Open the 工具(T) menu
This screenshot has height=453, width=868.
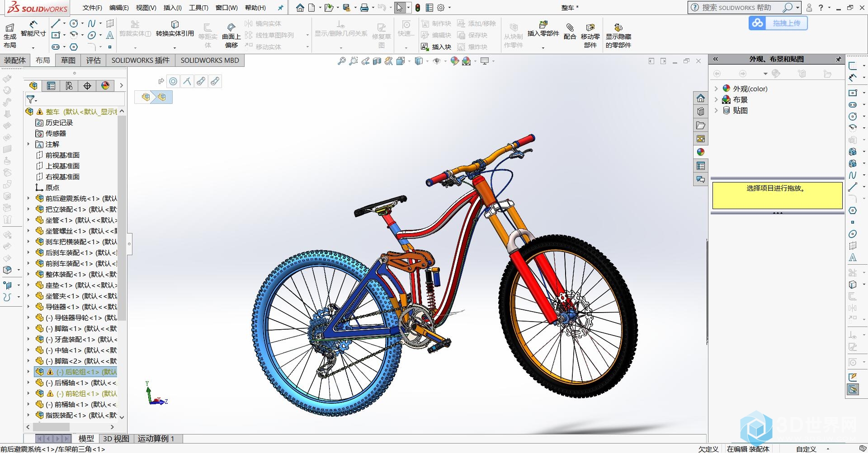coord(198,8)
